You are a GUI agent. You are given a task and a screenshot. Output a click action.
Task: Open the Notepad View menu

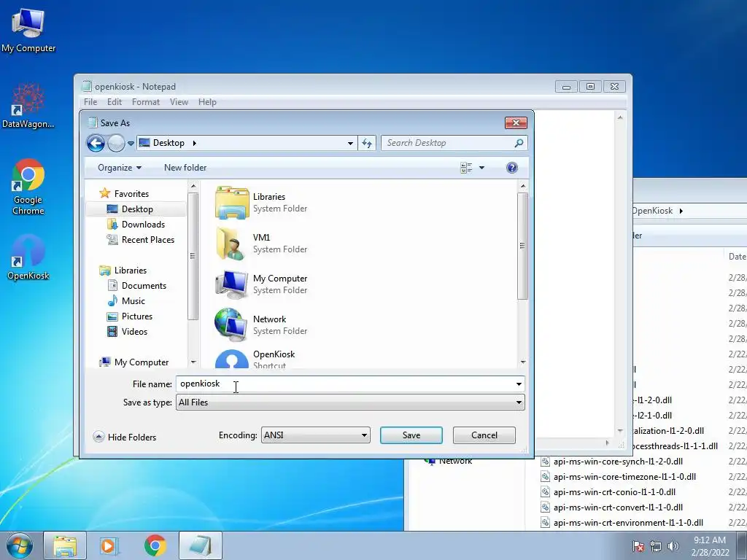tap(179, 102)
